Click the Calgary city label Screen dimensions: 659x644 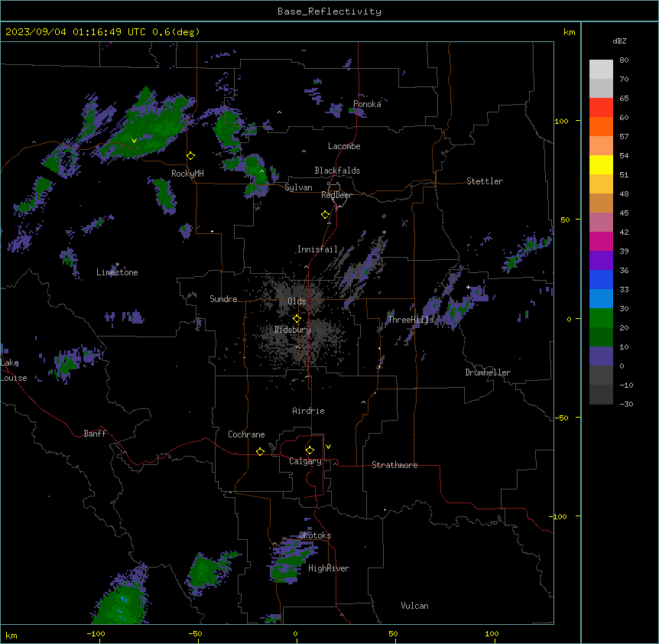305,461
